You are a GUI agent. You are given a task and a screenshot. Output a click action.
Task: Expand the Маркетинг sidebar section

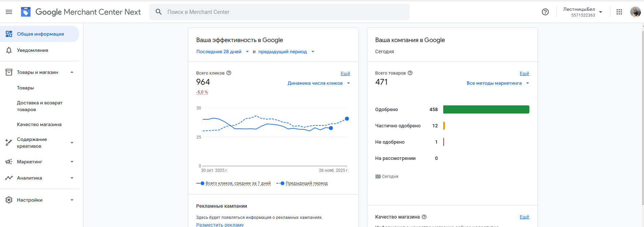coord(39,162)
